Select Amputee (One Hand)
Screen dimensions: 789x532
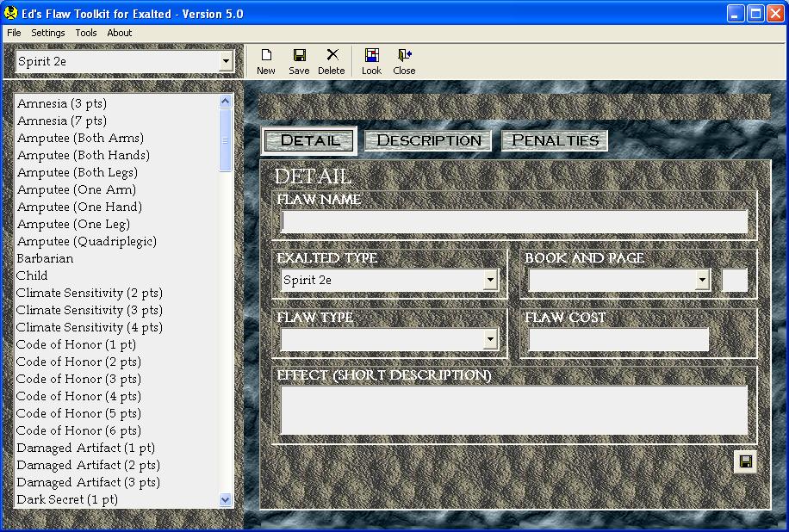tap(79, 207)
